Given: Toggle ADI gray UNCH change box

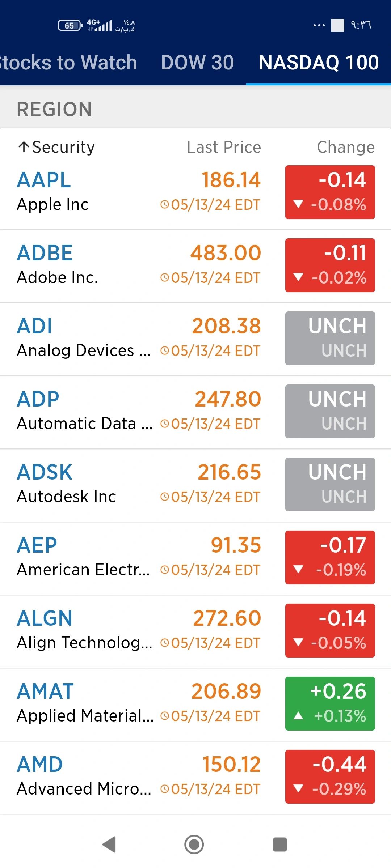Looking at the screenshot, I should pos(330,338).
